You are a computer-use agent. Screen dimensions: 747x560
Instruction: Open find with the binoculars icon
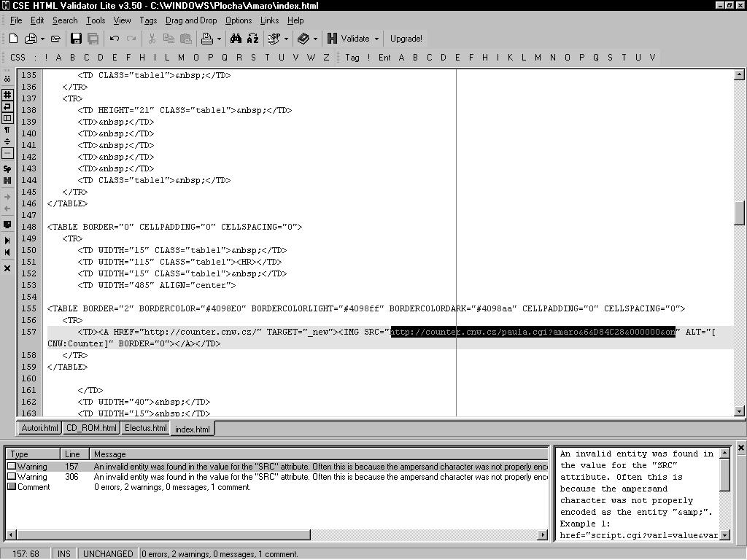(x=236, y=39)
